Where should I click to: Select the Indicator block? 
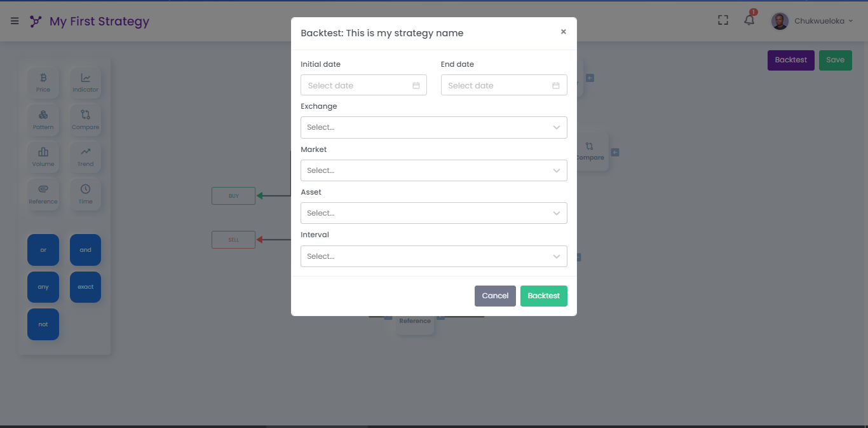(85, 83)
